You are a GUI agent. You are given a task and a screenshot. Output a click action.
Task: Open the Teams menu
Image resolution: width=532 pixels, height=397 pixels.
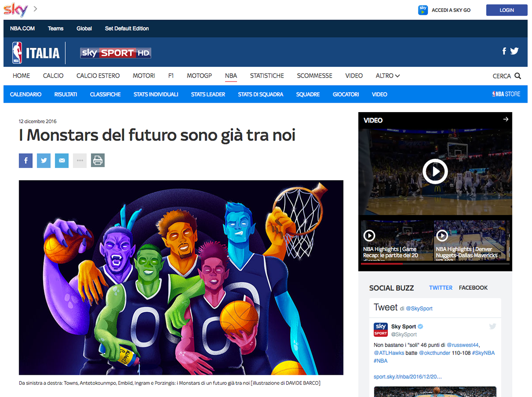coord(55,28)
